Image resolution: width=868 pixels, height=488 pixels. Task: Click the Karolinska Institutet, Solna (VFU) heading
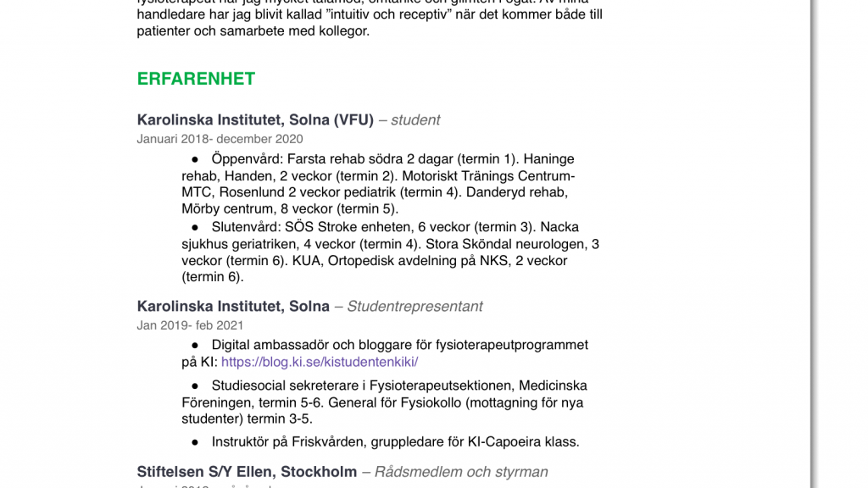click(255, 119)
